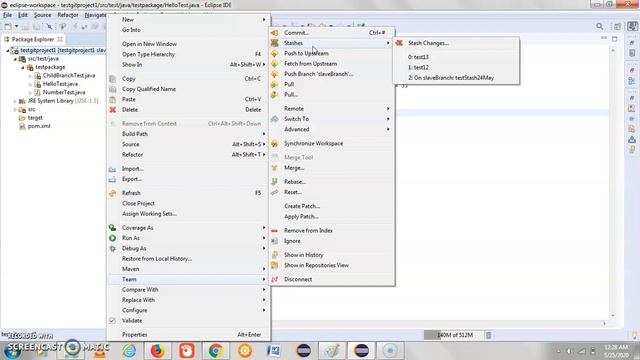Click the Disconnect icon

pyautogui.click(x=275, y=279)
